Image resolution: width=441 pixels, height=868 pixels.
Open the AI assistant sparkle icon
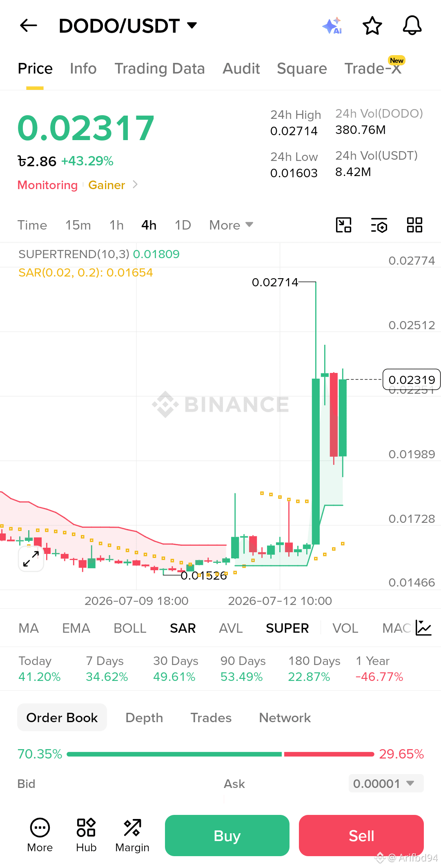click(x=332, y=26)
